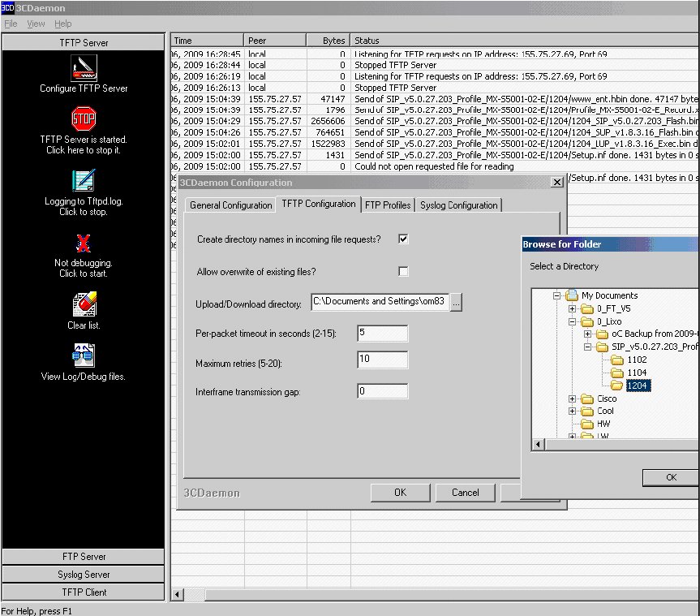Click the 1102 folder icon
Viewport: 700px width, 616px height.
(x=617, y=360)
